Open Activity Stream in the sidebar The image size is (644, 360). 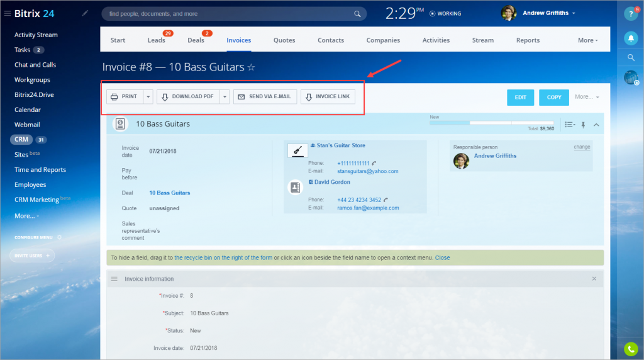pyautogui.click(x=36, y=35)
